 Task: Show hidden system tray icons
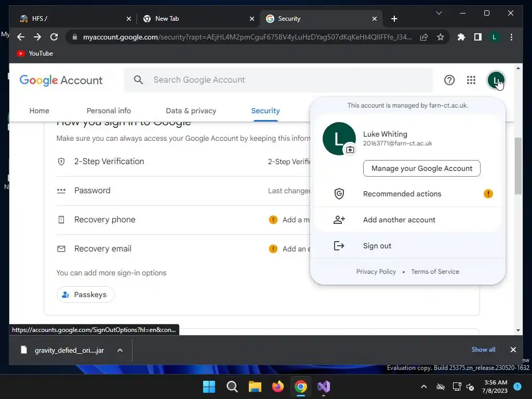424,387
